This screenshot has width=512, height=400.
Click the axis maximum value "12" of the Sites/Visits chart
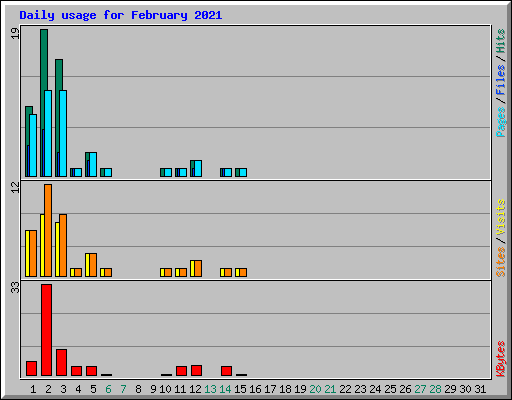click(15, 187)
